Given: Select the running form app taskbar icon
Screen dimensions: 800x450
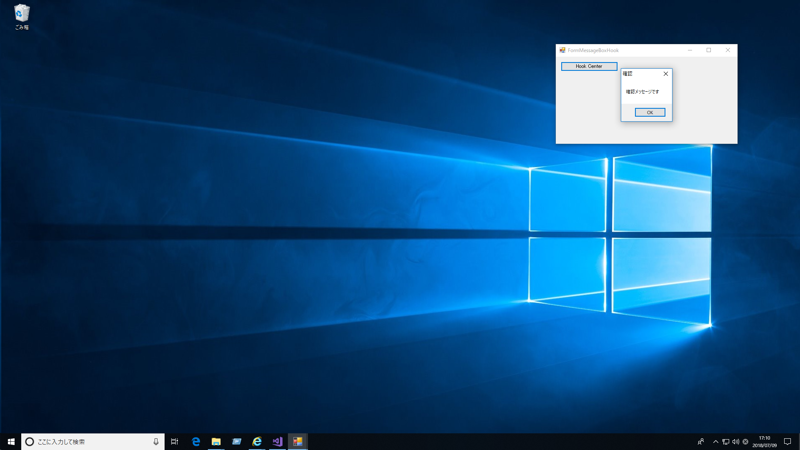Looking at the screenshot, I should point(297,441).
